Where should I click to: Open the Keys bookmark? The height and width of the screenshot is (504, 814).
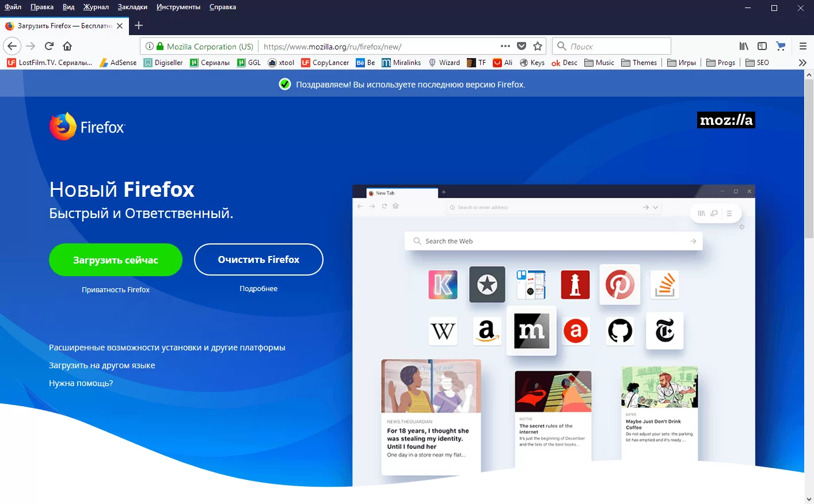(532, 63)
